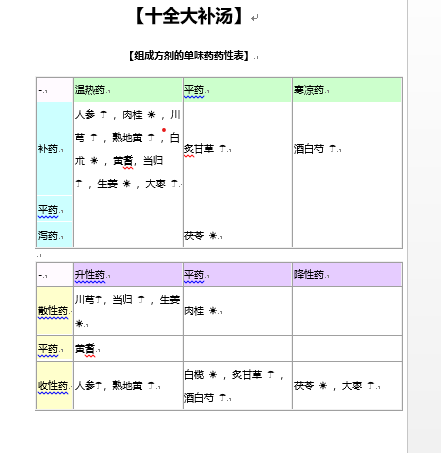Select the 升性药 column header cell

pyautogui.click(x=128, y=275)
